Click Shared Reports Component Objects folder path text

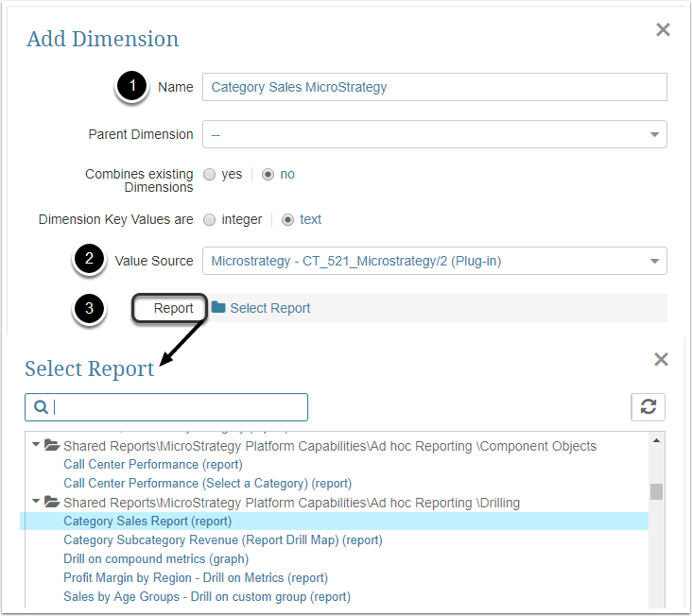coord(330,446)
